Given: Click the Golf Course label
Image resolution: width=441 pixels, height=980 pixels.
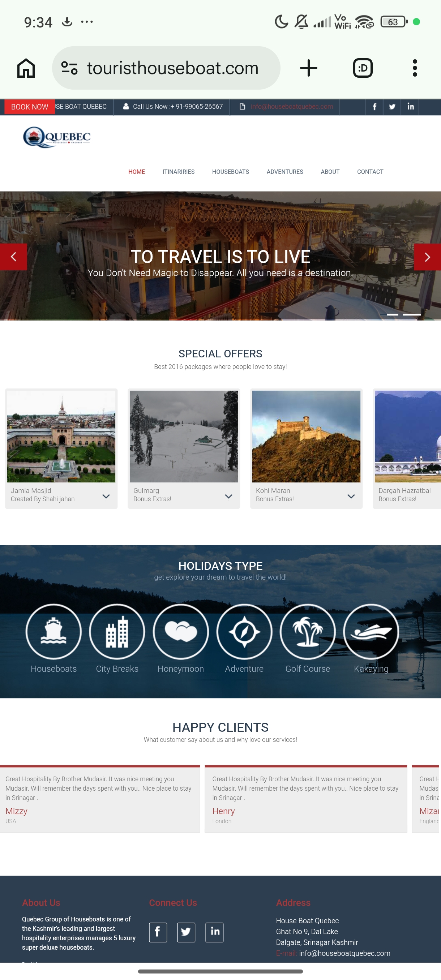Looking at the screenshot, I should point(308,669).
